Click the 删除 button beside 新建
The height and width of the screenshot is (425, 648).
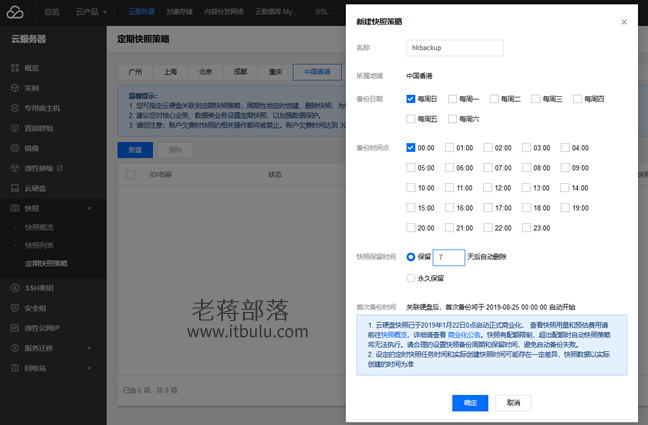[176, 150]
